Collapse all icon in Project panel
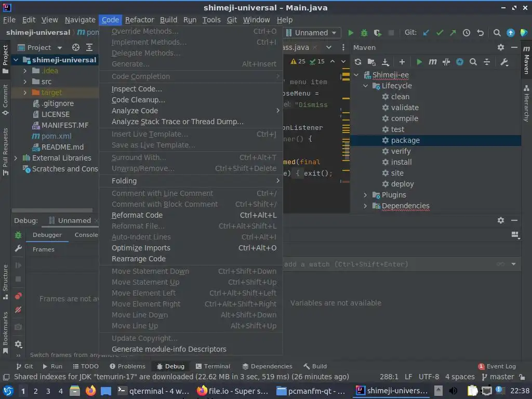 (89, 47)
